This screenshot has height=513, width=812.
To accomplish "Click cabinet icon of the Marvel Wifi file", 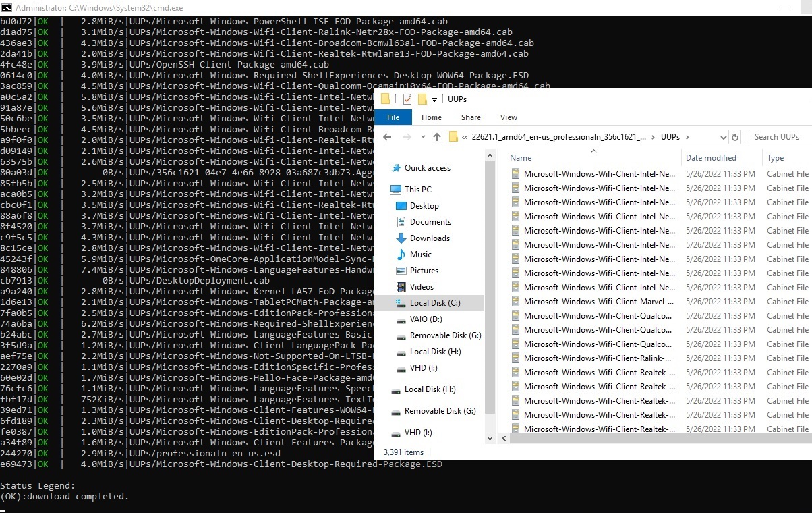I will (x=515, y=302).
